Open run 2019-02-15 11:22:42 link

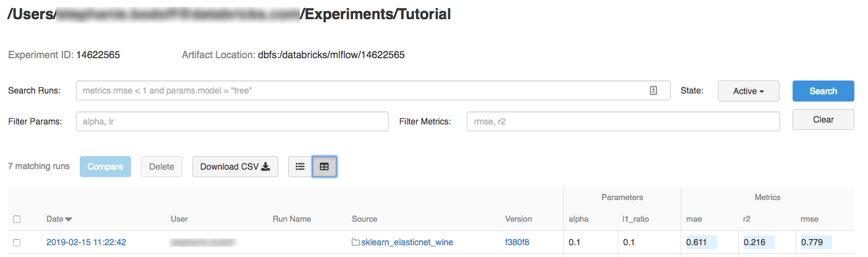pos(86,242)
